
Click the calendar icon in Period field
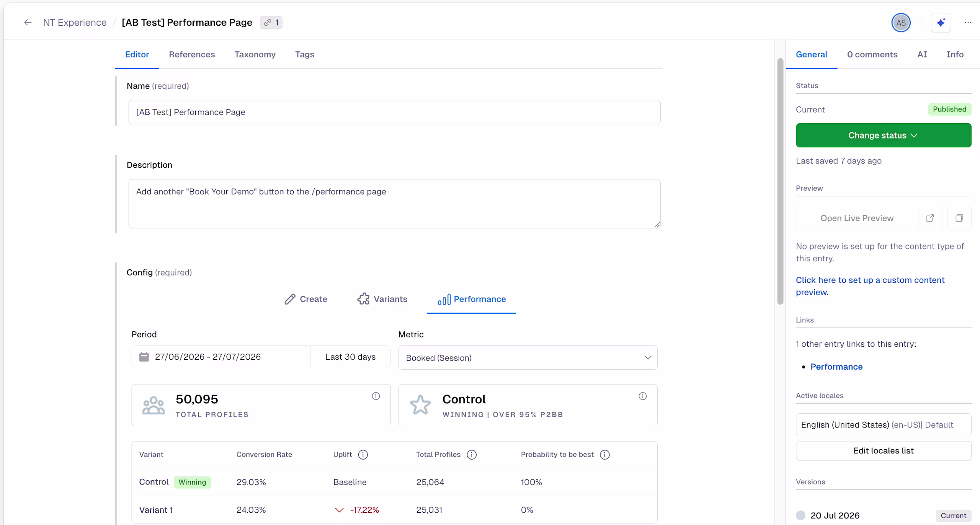tap(144, 357)
